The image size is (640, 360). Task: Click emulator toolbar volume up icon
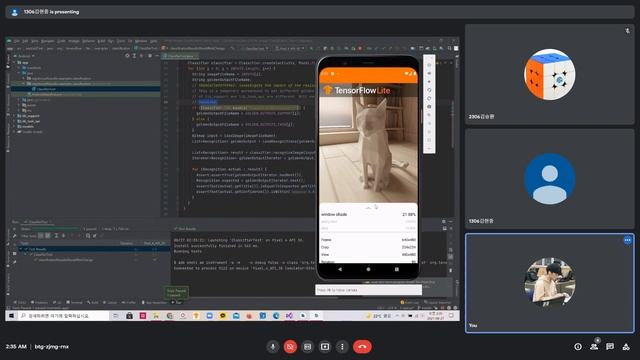tap(429, 73)
